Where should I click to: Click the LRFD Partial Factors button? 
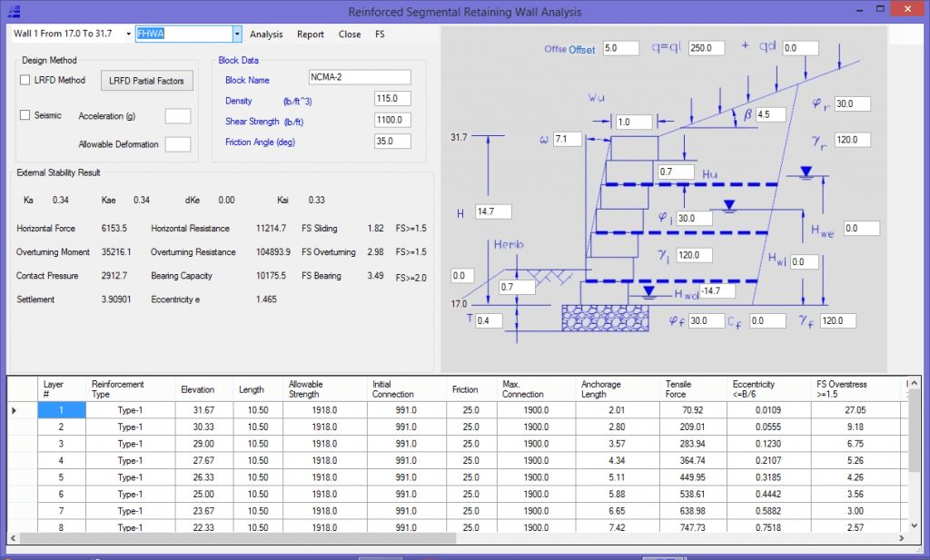point(146,80)
